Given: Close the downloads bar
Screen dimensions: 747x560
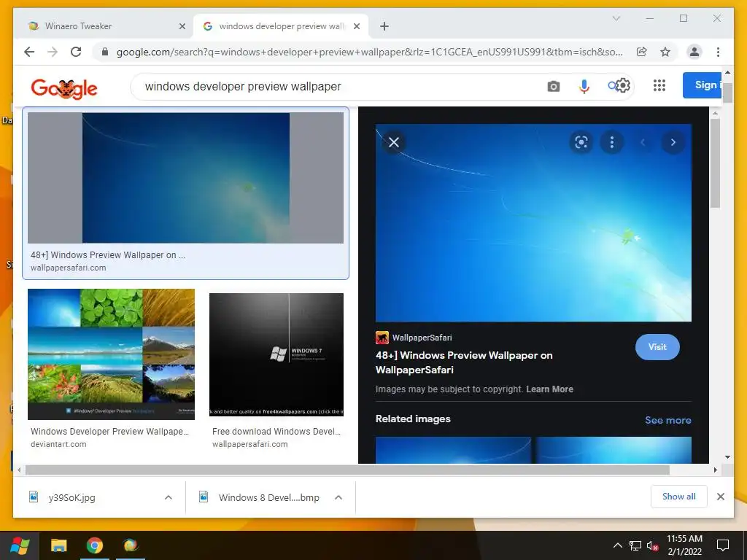Looking at the screenshot, I should (x=721, y=497).
